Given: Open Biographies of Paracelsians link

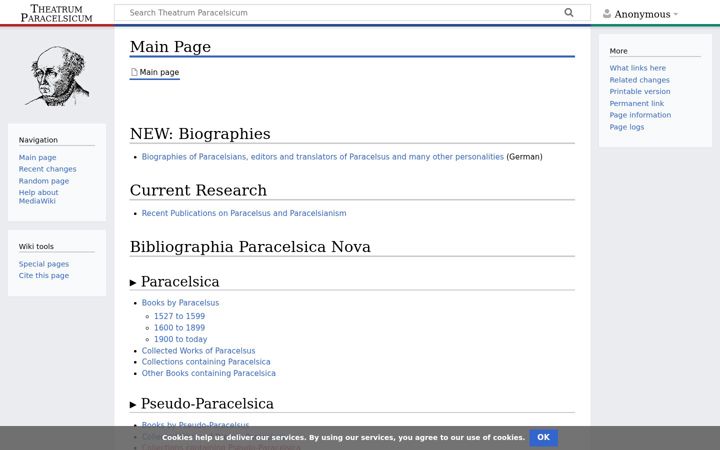Looking at the screenshot, I should [322, 157].
